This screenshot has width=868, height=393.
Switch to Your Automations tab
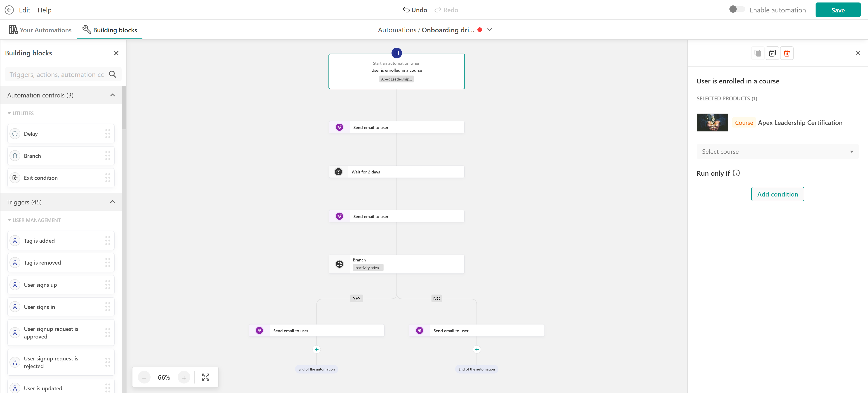coord(40,30)
